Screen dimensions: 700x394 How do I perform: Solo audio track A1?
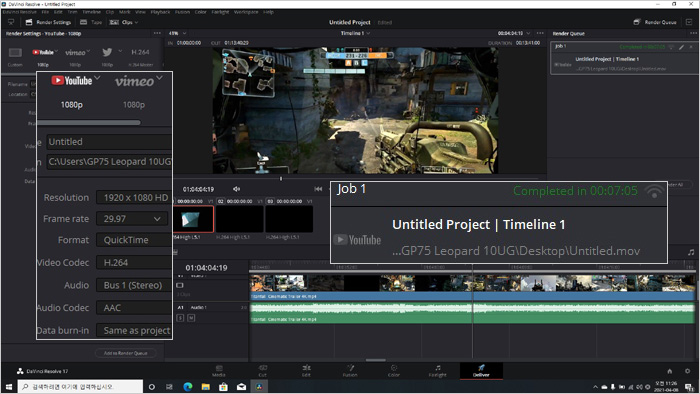point(180,318)
